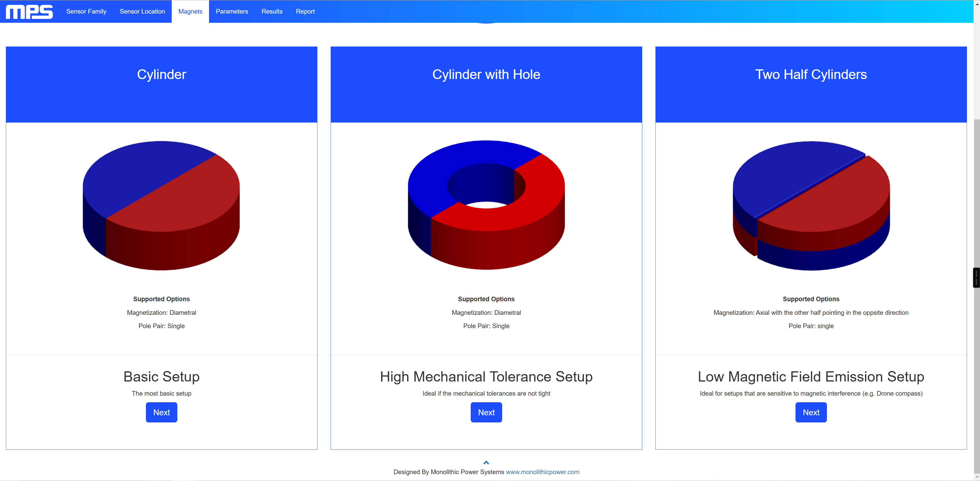This screenshot has height=481, width=980.
Task: Click 'Pole Pair: single' under Two Half Cylinders
Action: pos(811,326)
